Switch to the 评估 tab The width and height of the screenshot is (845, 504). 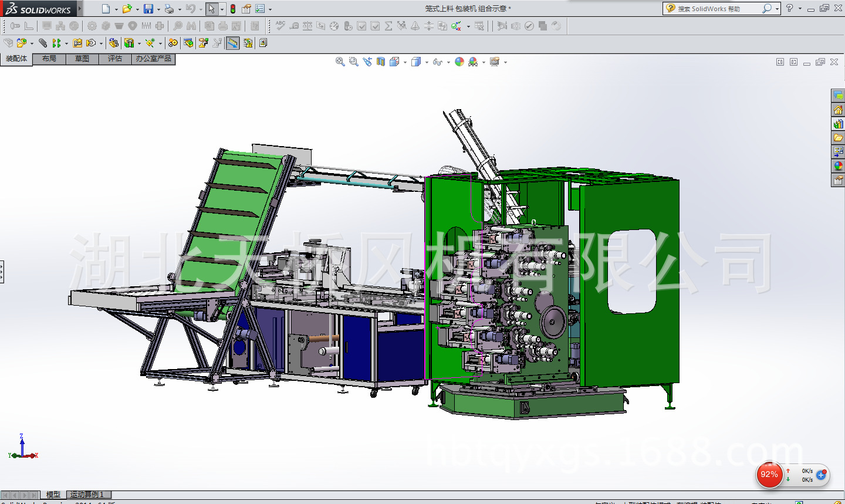pyautogui.click(x=115, y=59)
